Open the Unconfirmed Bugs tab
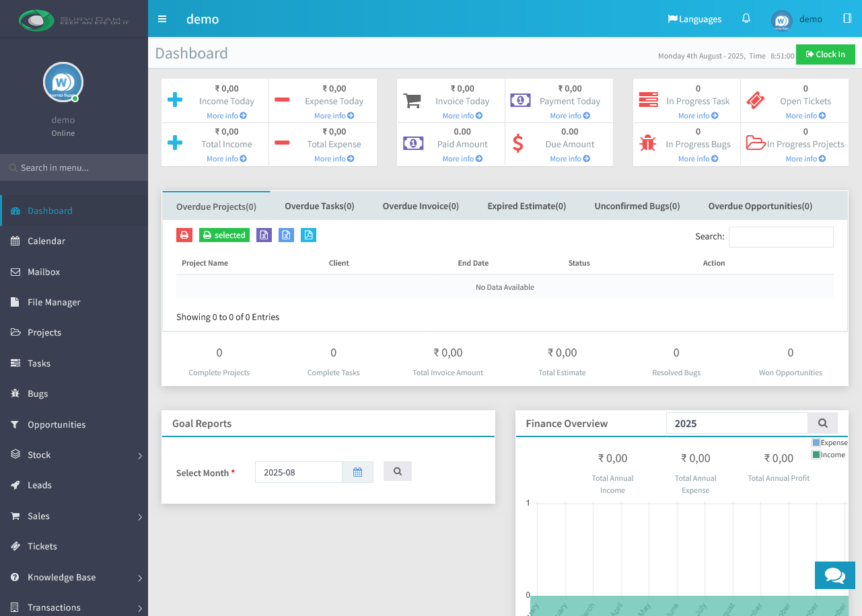 pos(637,206)
